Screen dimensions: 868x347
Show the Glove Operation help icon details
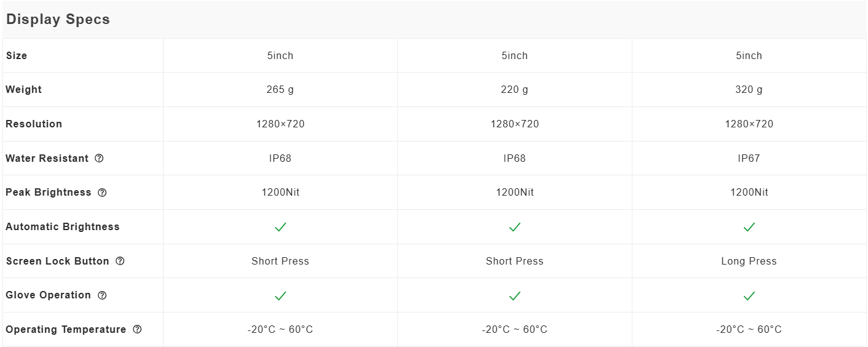102,295
